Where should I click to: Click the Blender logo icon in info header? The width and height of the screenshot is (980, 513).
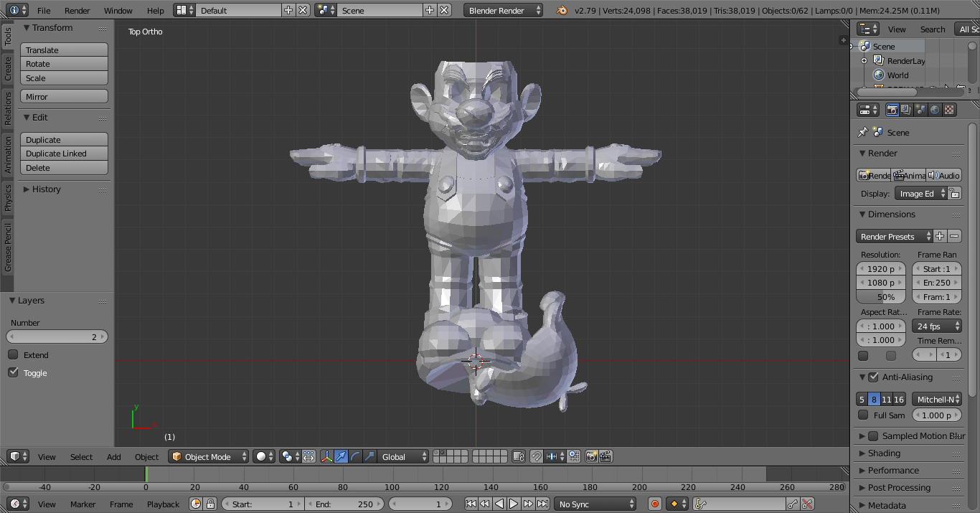tap(562, 10)
